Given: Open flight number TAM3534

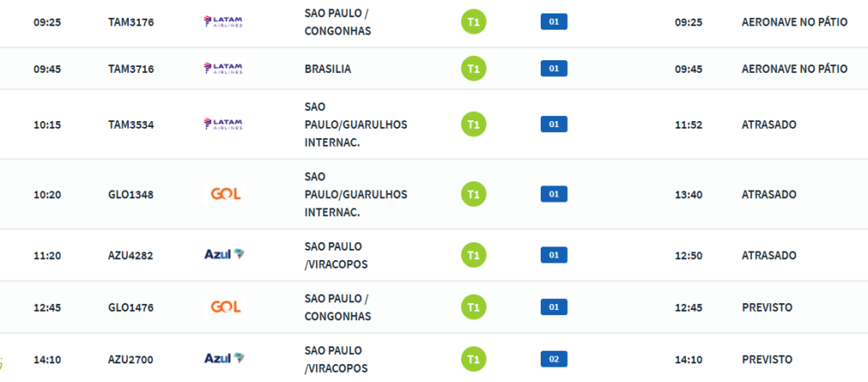Looking at the screenshot, I should pyautogui.click(x=131, y=125).
